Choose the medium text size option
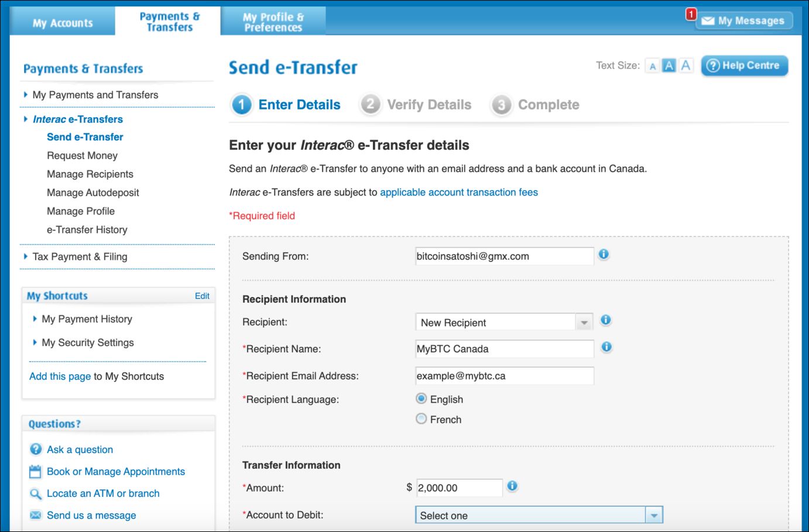Image resolution: width=809 pixels, height=532 pixels. click(669, 66)
